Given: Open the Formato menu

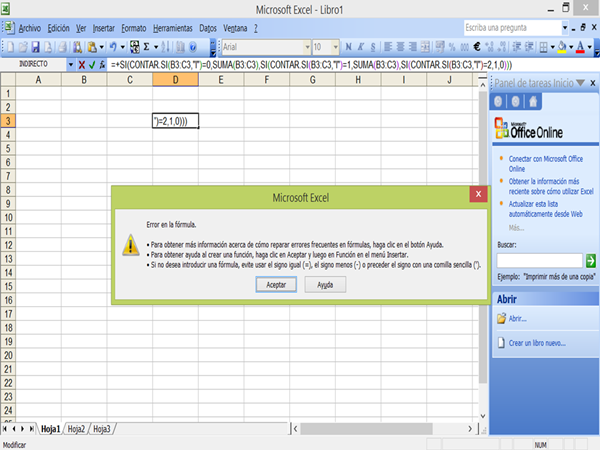Looking at the screenshot, I should (134, 28).
